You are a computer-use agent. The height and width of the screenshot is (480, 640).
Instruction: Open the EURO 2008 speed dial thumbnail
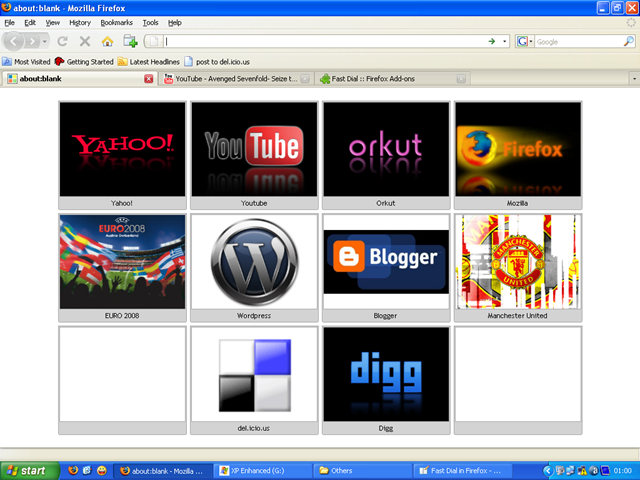tap(122, 268)
